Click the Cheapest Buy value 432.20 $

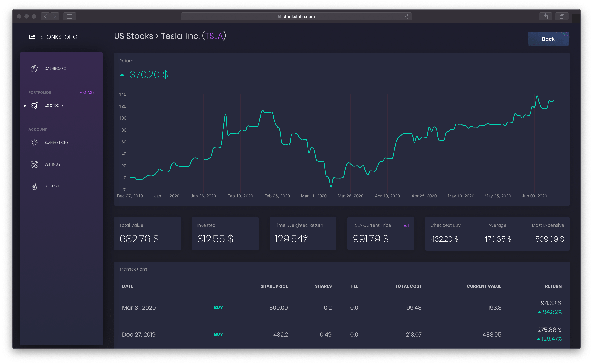coord(444,239)
